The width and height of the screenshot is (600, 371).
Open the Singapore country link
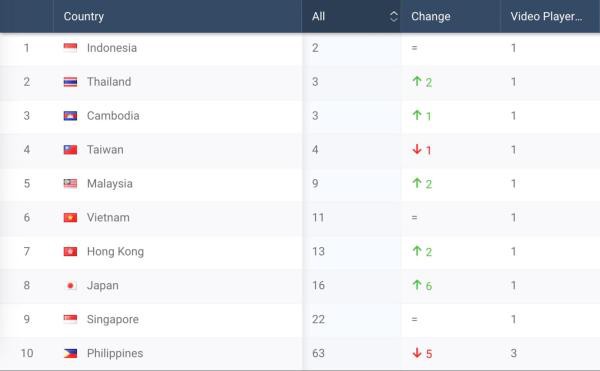point(112,319)
